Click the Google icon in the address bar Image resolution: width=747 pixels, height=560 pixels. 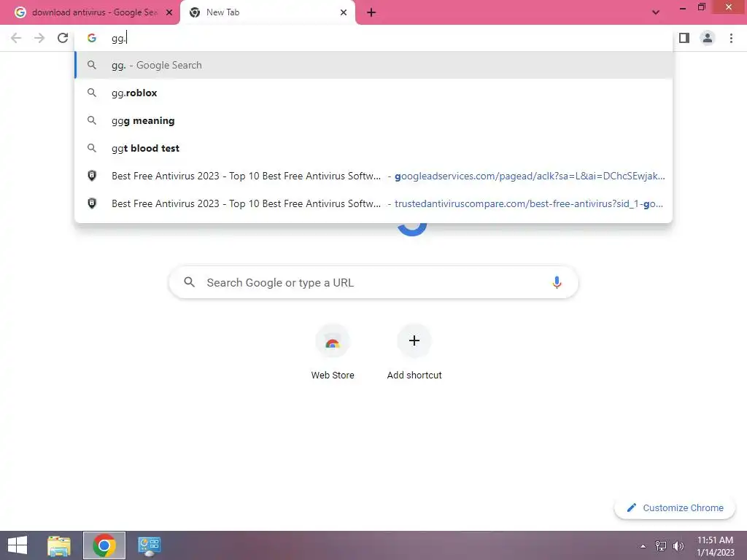[92, 38]
